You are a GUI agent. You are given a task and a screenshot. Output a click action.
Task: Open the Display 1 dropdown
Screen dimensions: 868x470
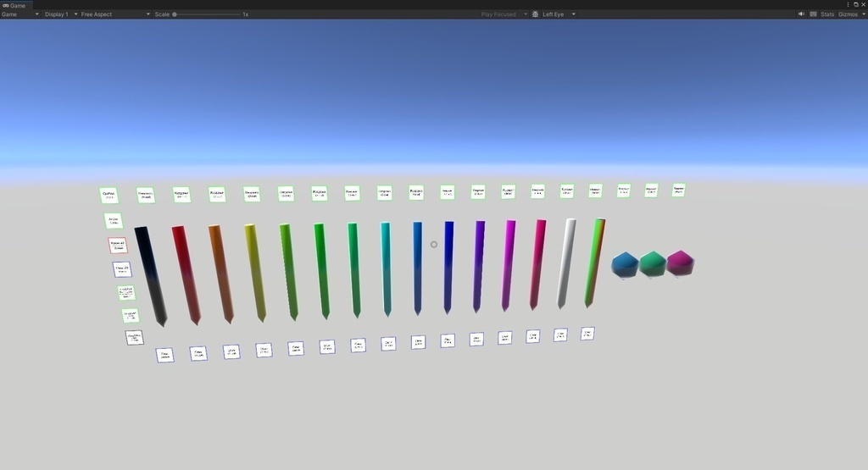point(60,14)
